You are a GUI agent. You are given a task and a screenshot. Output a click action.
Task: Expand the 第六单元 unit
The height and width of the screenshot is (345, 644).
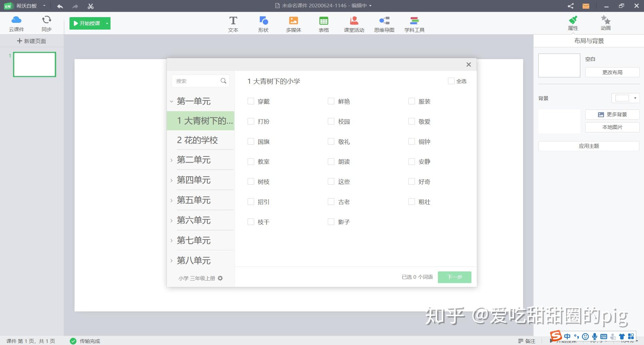pos(172,221)
